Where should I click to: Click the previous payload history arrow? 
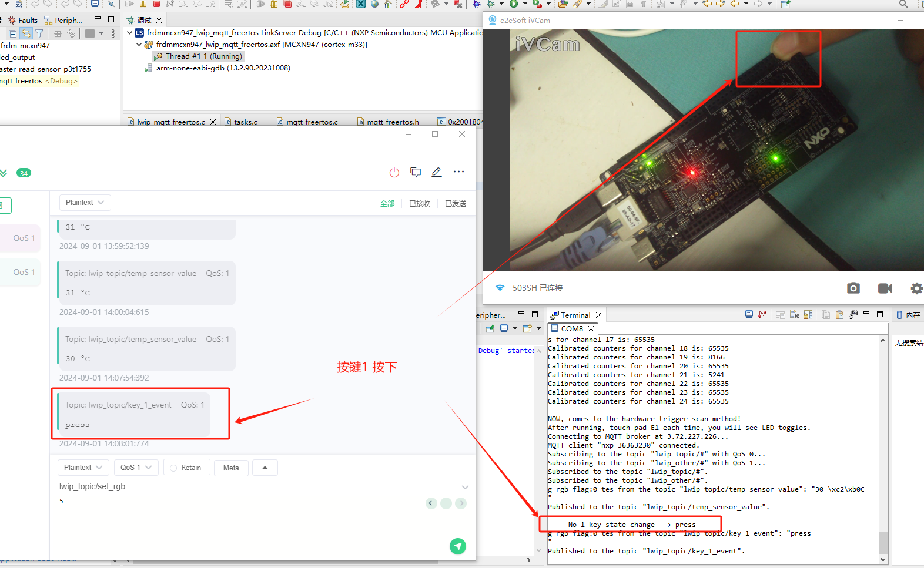click(431, 503)
